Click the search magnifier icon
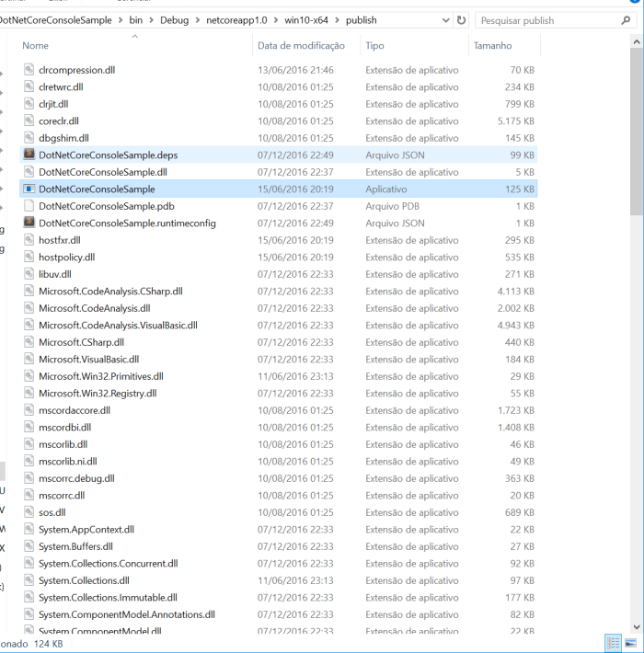 tap(626, 20)
